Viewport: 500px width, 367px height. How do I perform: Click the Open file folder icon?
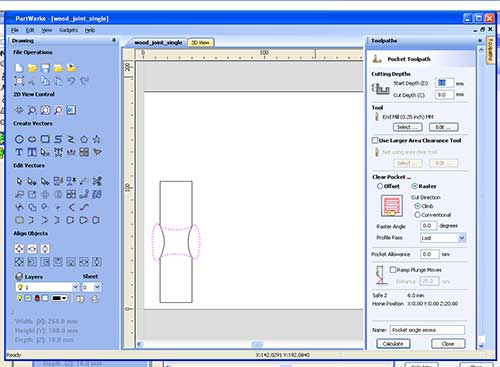(32, 68)
